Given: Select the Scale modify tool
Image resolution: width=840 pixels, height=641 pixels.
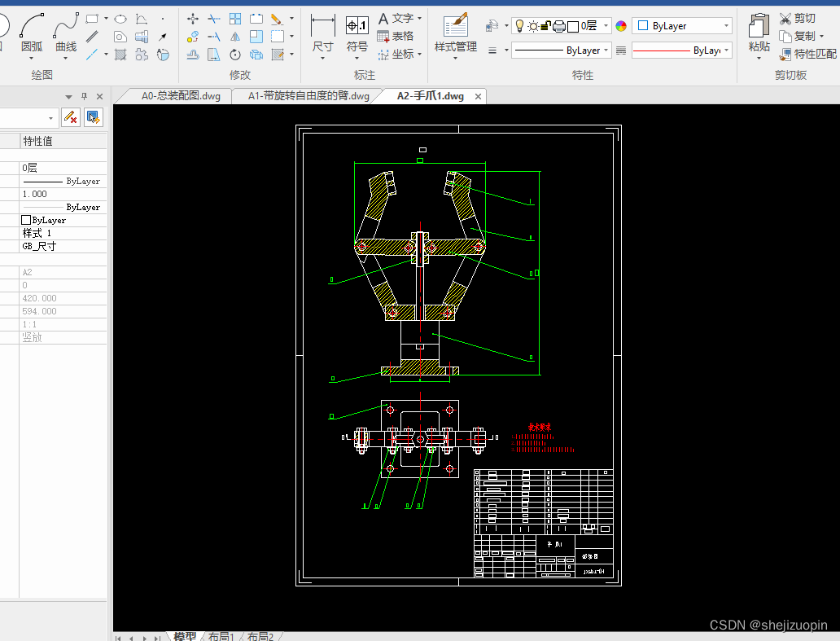Looking at the screenshot, I should [256, 37].
